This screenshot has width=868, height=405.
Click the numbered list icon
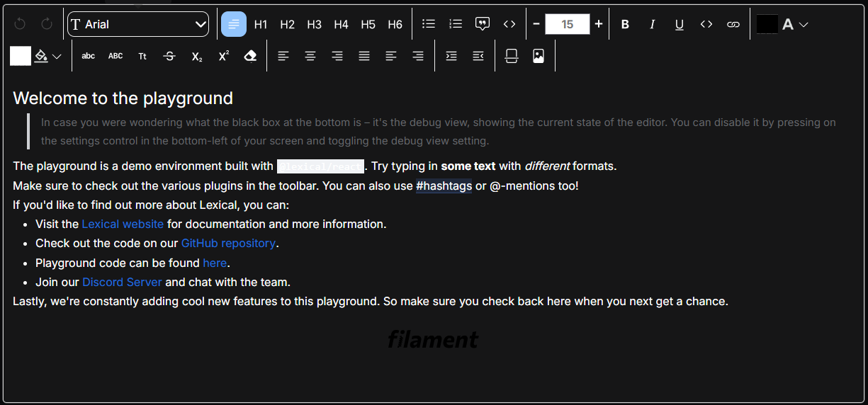pos(456,24)
